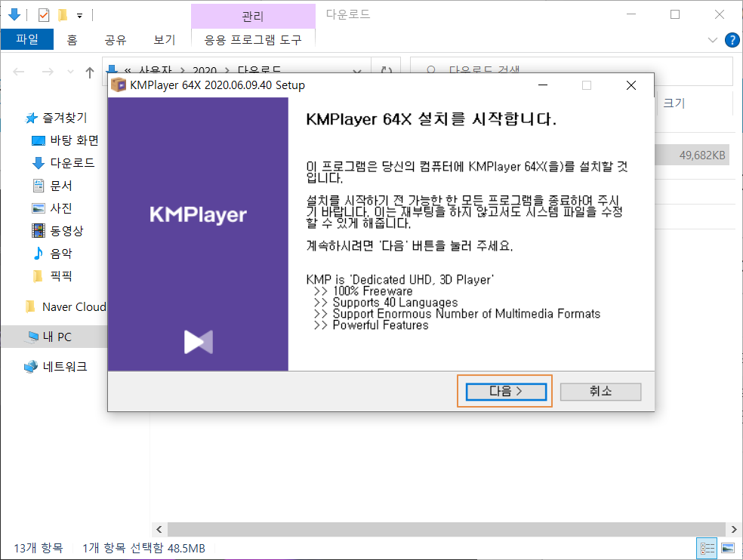Switch to large thumbnails view icon
This screenshot has height=560, width=743.
click(x=728, y=549)
